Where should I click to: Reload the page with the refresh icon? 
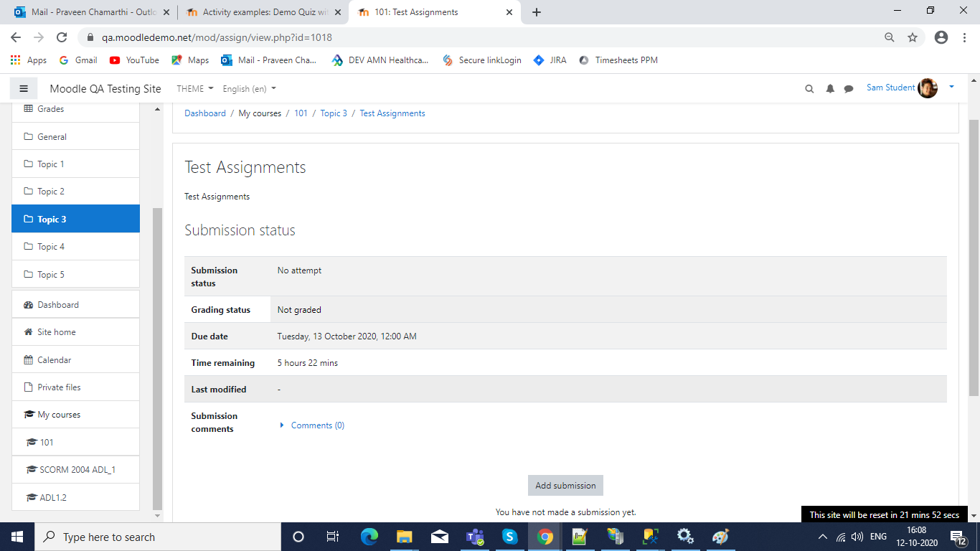(62, 37)
